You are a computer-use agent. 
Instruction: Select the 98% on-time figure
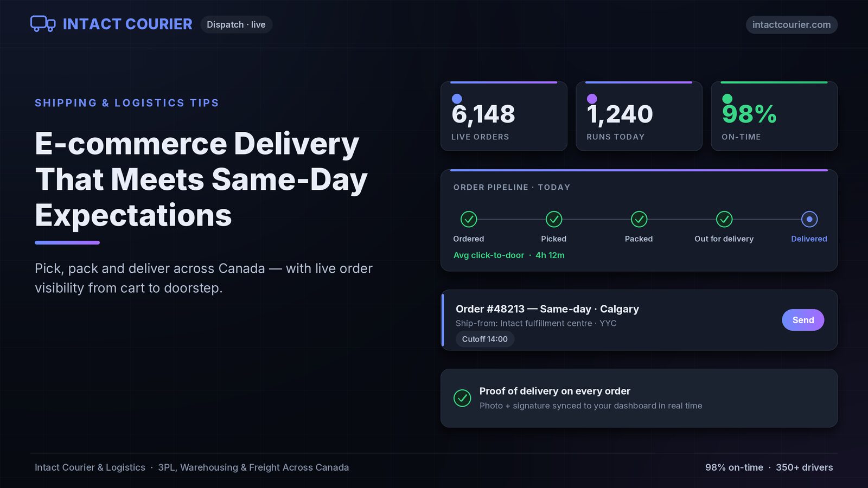(749, 114)
